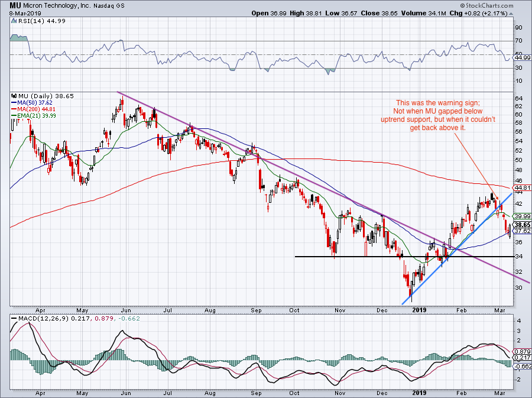Click the 8-Mar-2019 date label

25,14
